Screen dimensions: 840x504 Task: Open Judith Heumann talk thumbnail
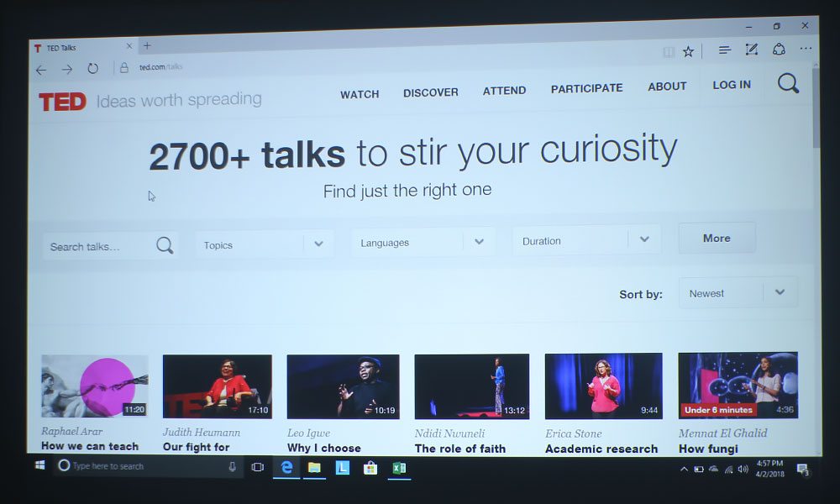(217, 386)
